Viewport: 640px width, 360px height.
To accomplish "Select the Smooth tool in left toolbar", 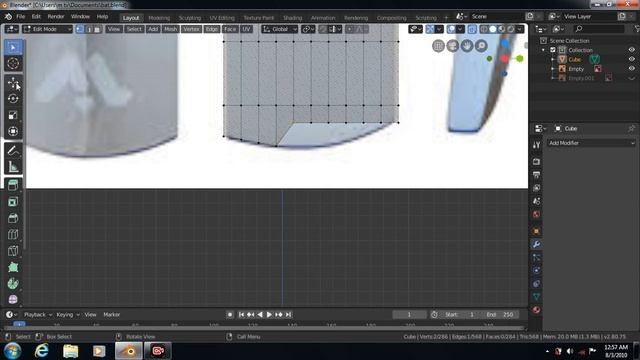I will [x=13, y=300].
